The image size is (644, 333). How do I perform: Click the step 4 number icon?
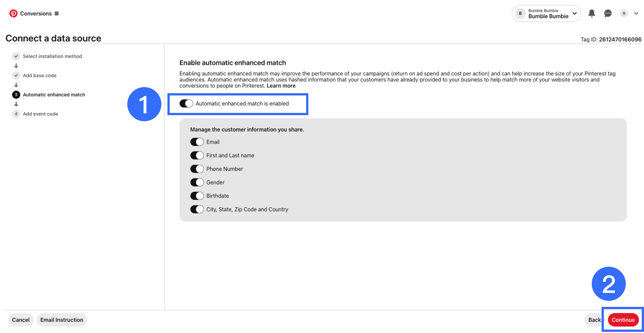point(16,114)
